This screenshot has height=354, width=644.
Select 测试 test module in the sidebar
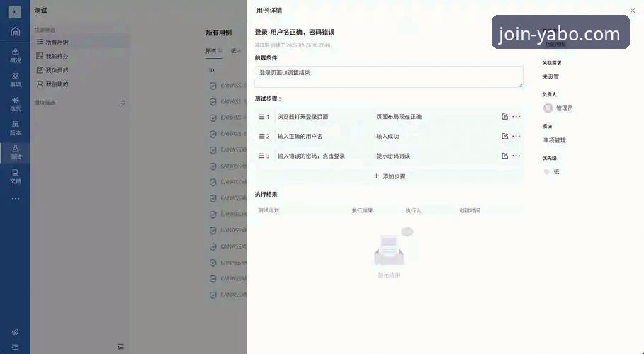15,152
